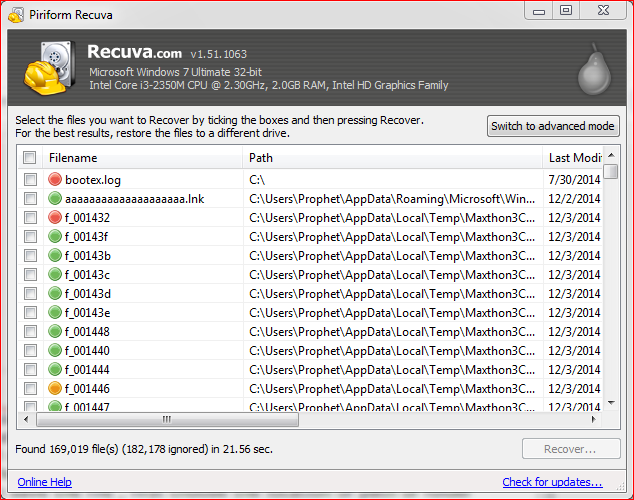
Task: Tick the select-all checkbox in header
Action: pos(30,157)
